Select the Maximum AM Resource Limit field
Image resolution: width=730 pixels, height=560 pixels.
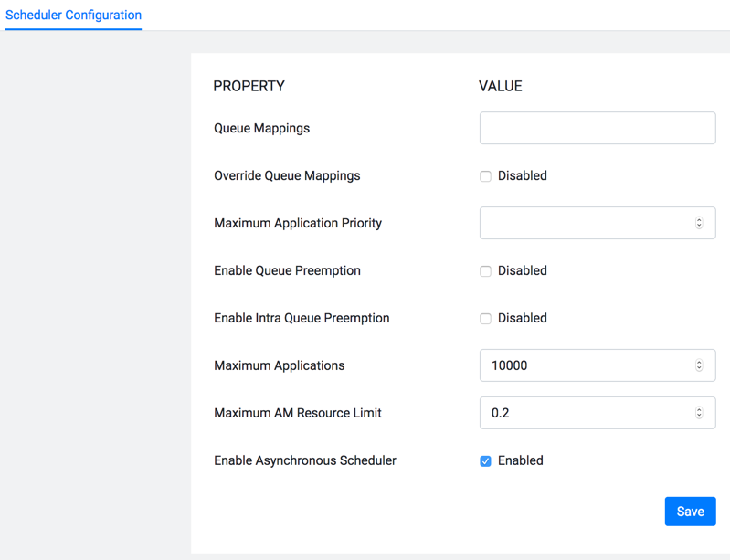(x=585, y=413)
